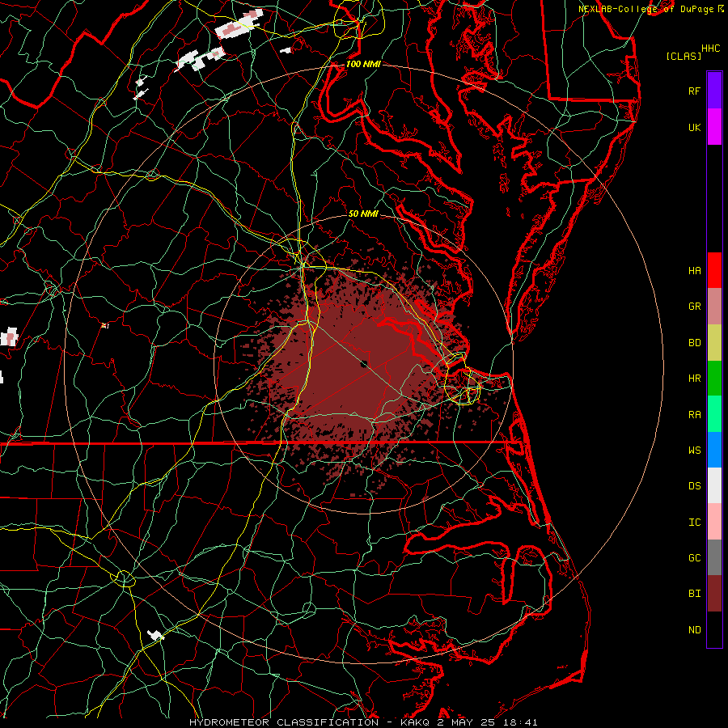This screenshot has width=728, height=728.
Task: Click the RA light green legend swatch
Action: (714, 414)
